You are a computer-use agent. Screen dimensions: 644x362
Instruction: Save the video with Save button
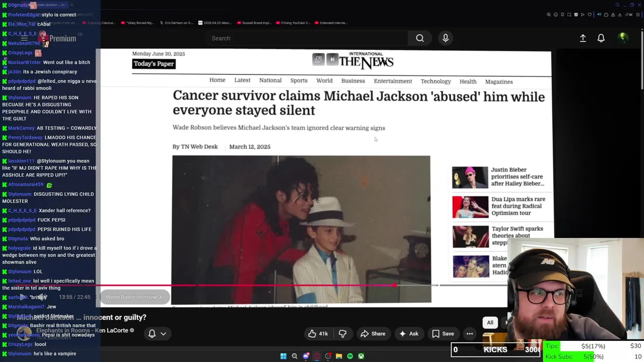[x=443, y=334]
